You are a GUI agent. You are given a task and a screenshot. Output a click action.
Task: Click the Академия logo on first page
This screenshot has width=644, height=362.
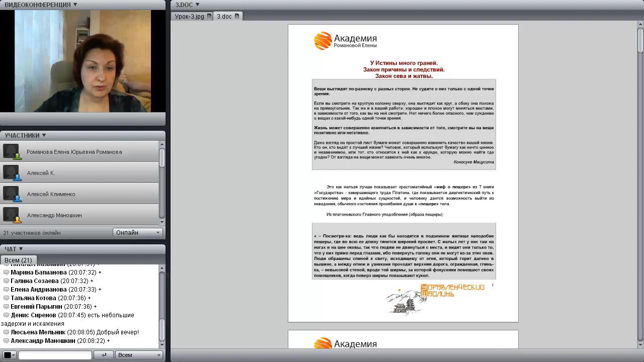(345, 41)
